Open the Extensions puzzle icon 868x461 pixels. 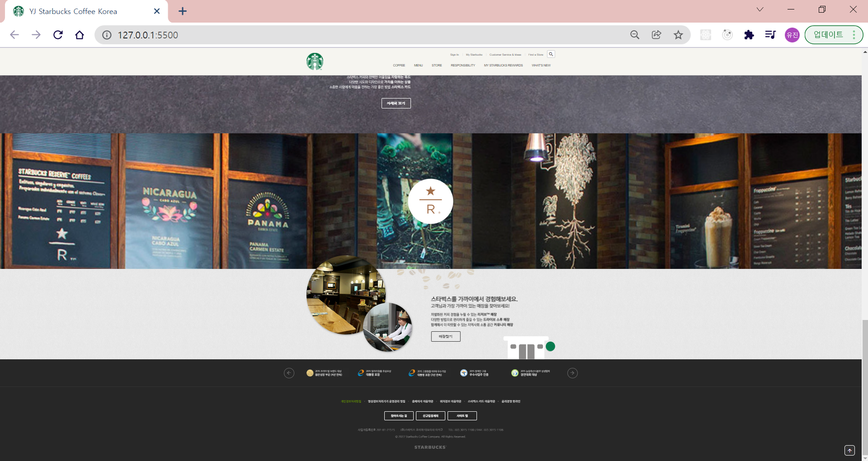point(749,35)
